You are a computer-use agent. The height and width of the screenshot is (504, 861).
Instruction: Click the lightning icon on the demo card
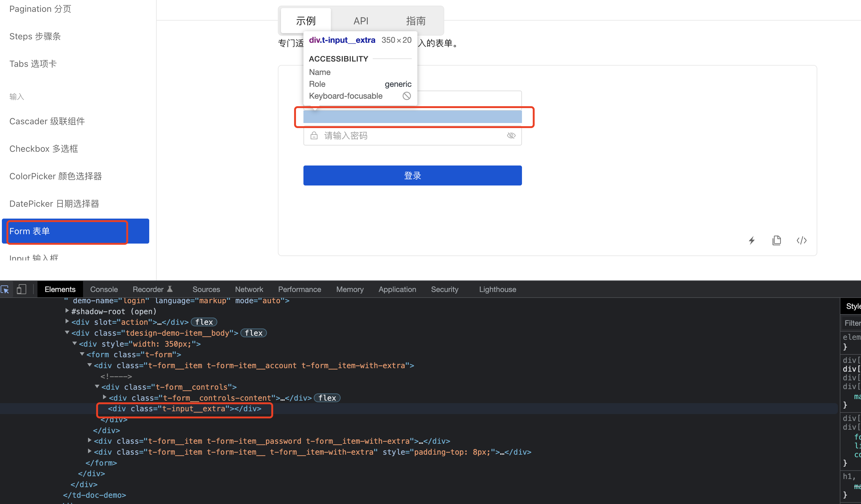pyautogui.click(x=751, y=240)
